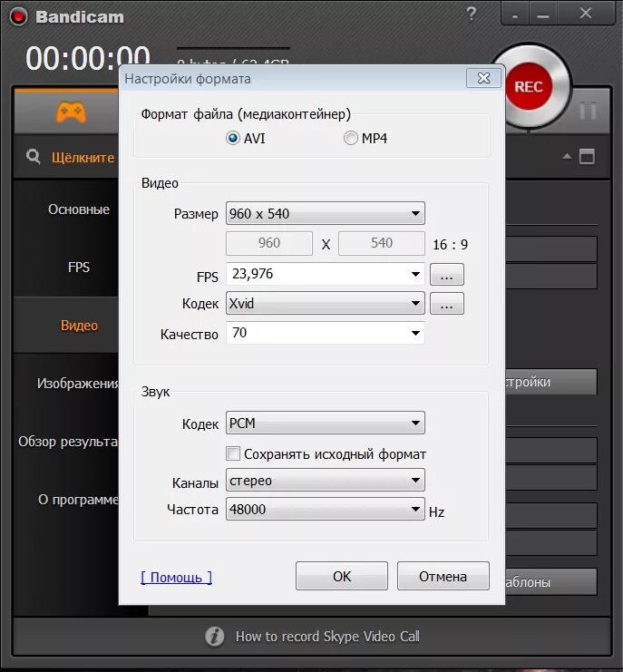Click the Bandicam red logo icon
623x672 pixels.
[x=18, y=16]
